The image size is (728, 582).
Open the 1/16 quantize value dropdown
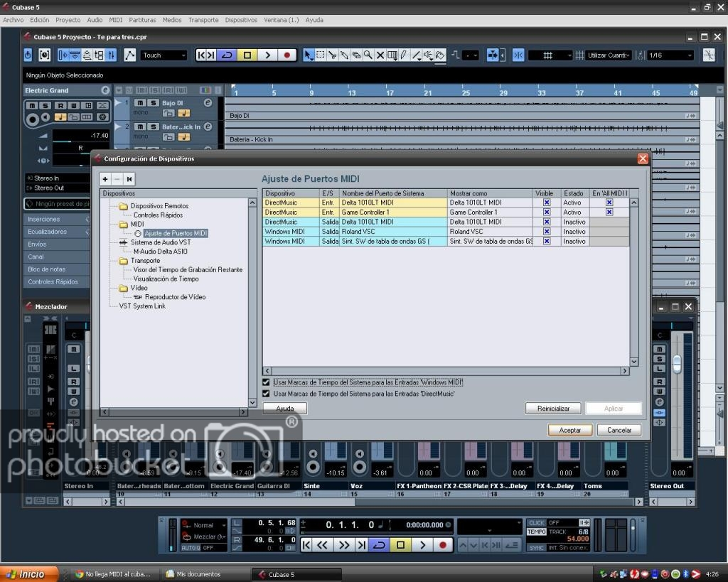click(x=669, y=55)
